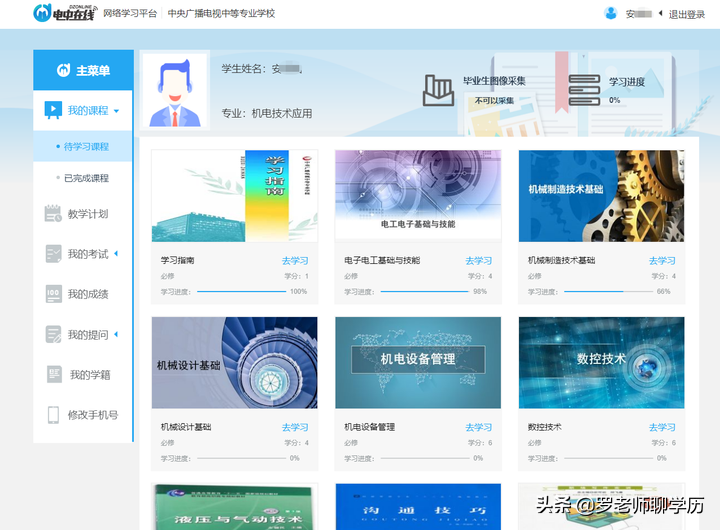Open the 液压与气动技术 cover image
720x530 pixels.
235,507
